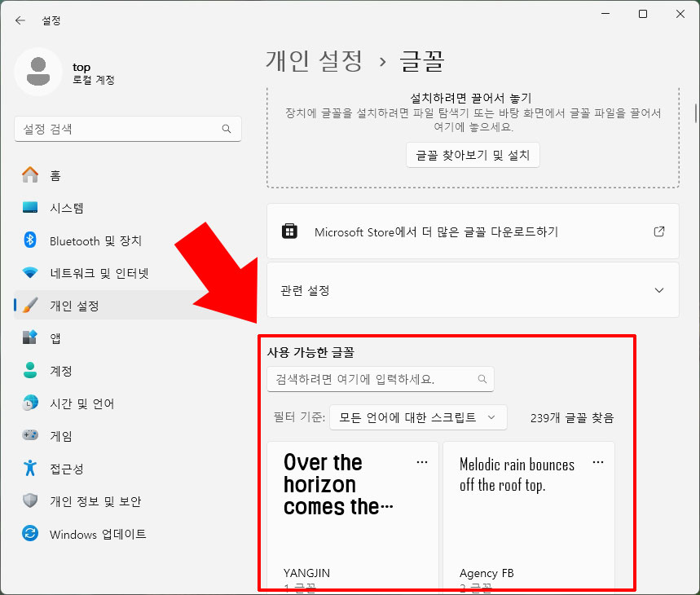
Task: Expand the 관련 설정 section
Action: (x=473, y=291)
